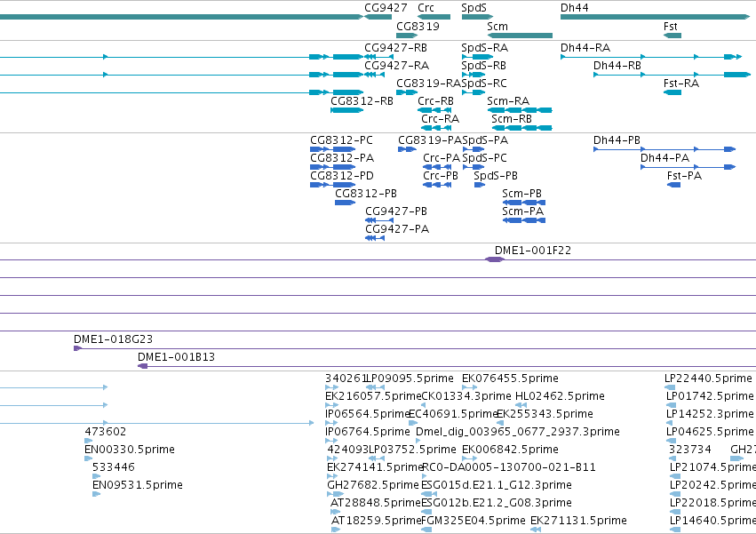Select the Crc-PA protein label
Screen dimensions: 756x534
(442, 158)
